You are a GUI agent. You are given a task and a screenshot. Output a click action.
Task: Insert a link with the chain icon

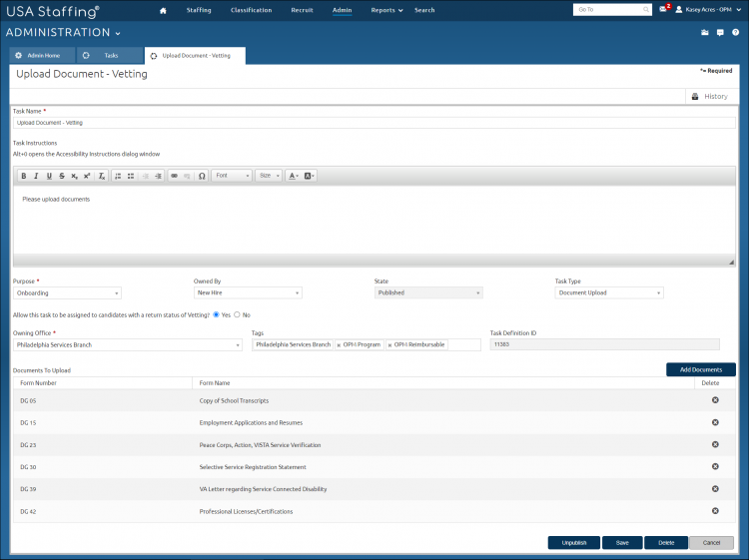coord(175,176)
